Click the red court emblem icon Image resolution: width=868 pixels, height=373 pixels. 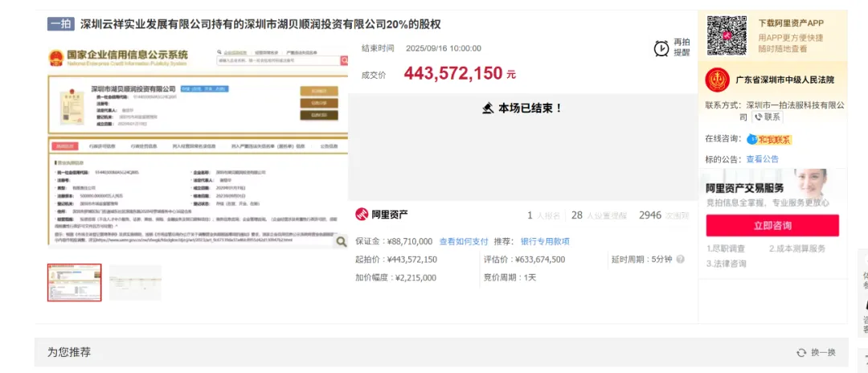[717, 80]
